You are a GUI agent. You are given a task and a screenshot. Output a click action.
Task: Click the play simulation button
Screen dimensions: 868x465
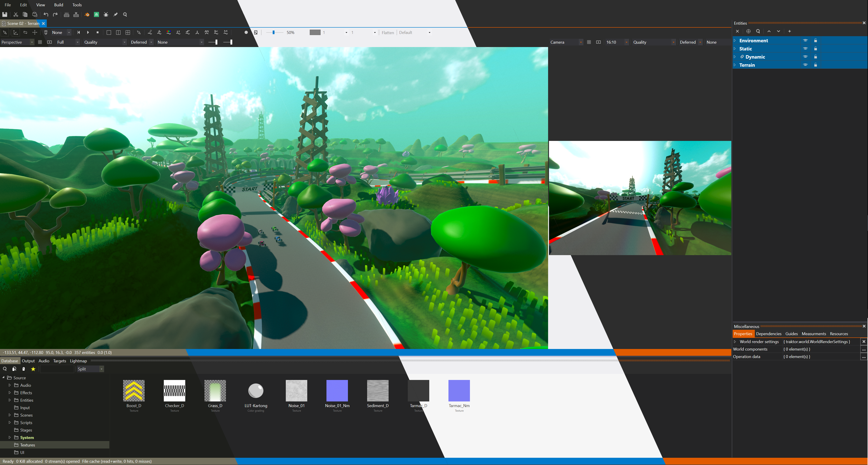pyautogui.click(x=88, y=32)
